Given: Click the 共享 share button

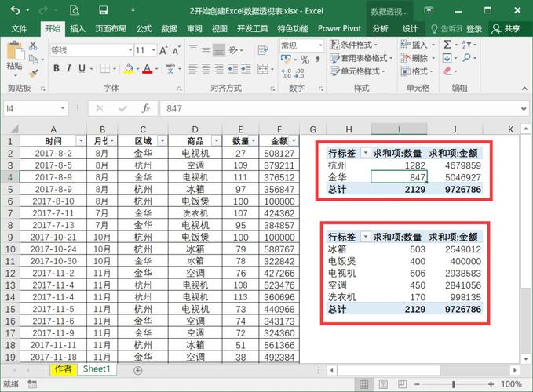Looking at the screenshot, I should [506, 29].
